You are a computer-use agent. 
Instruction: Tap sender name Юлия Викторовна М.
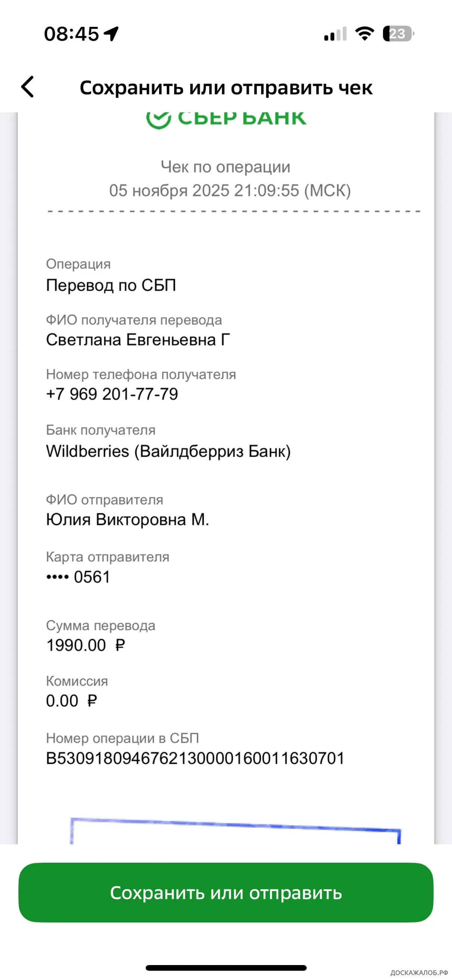(127, 520)
